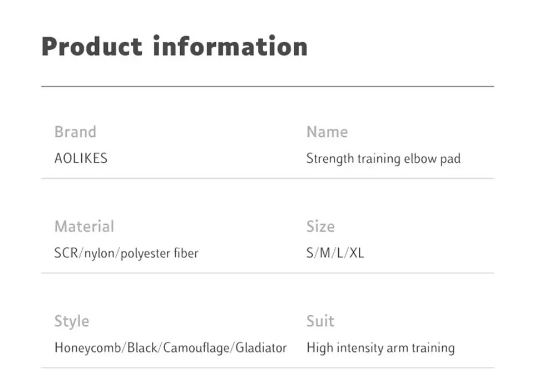
Task: Click the "SCR" material word
Action: [67, 254]
